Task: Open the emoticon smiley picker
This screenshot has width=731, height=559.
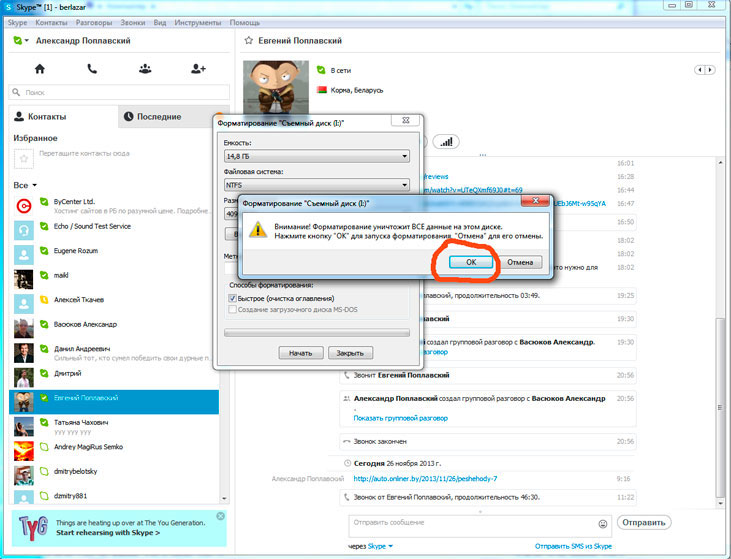Action: point(603,523)
